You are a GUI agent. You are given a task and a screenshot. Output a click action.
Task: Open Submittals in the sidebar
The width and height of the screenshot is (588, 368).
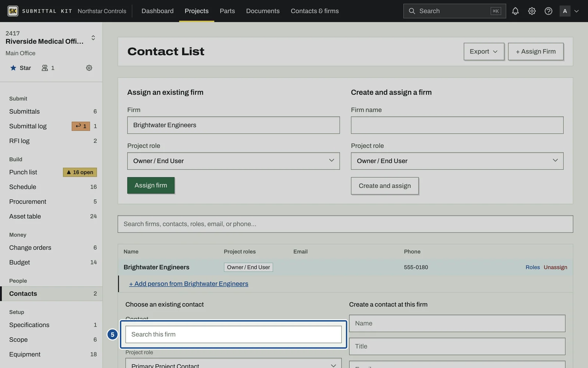coord(51,112)
